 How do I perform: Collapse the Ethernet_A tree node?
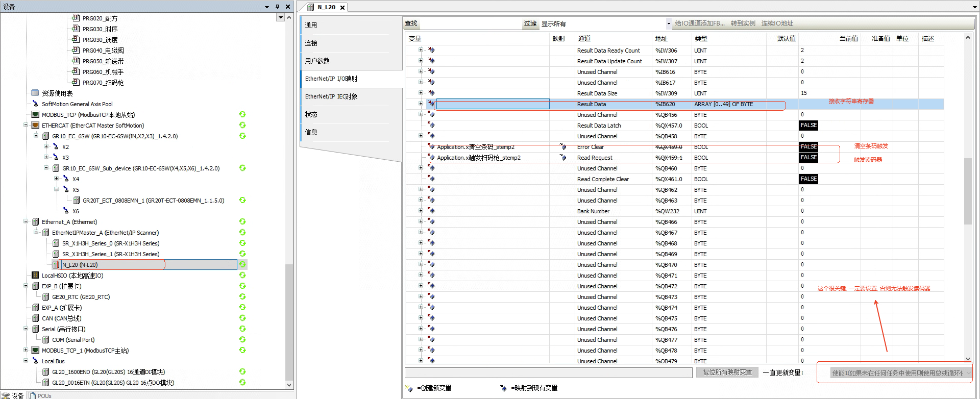(26, 221)
